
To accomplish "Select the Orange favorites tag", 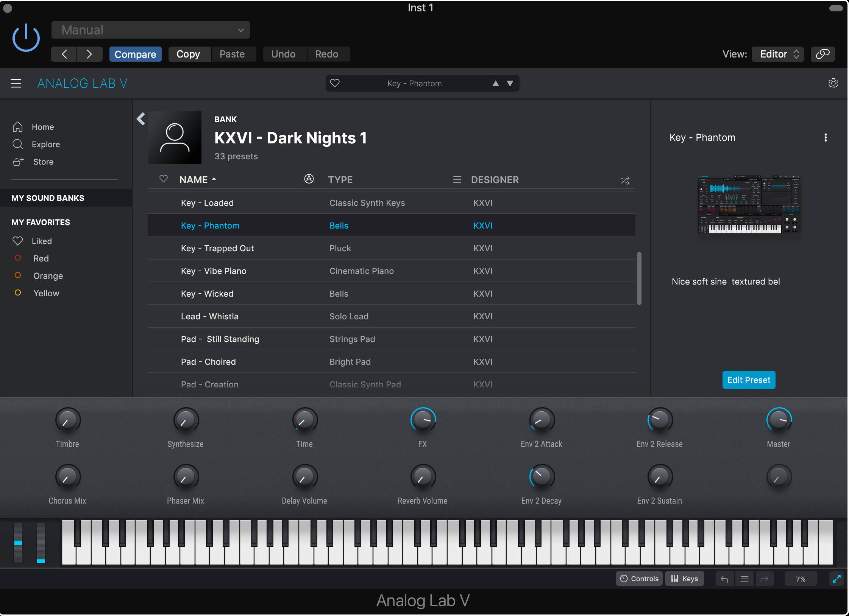I will tap(39, 276).
